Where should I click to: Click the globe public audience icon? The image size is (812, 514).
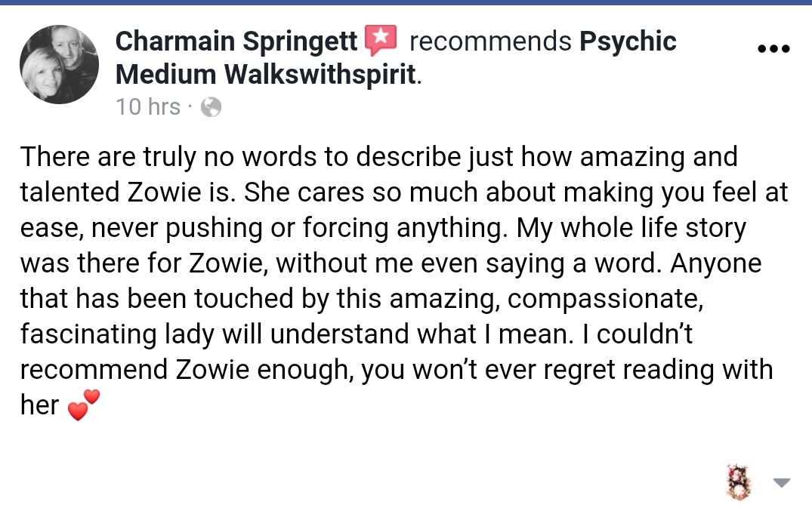click(211, 108)
